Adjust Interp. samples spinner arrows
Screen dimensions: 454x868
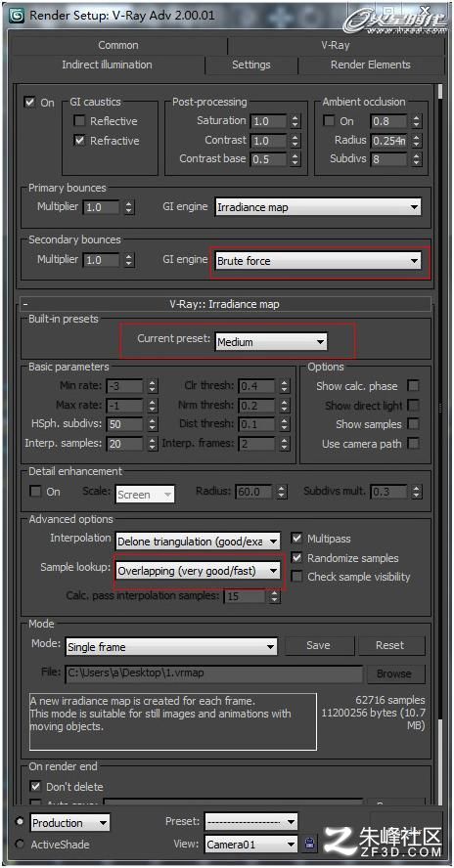click(x=152, y=444)
